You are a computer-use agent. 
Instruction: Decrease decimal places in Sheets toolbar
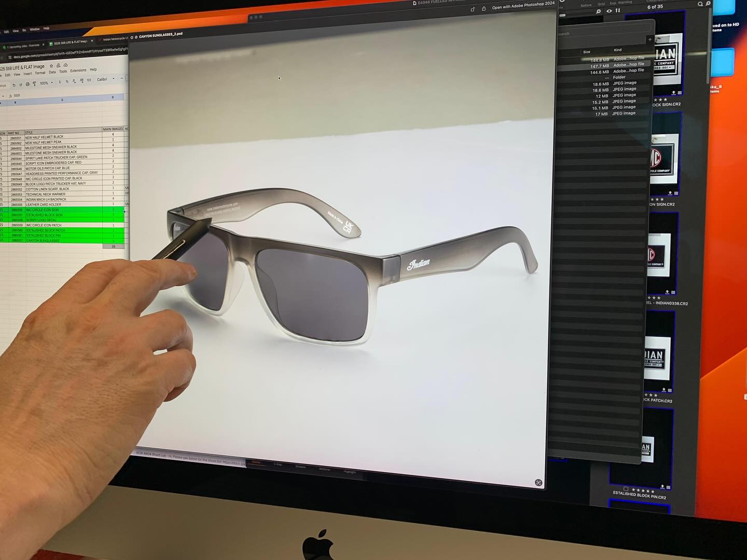click(74, 81)
